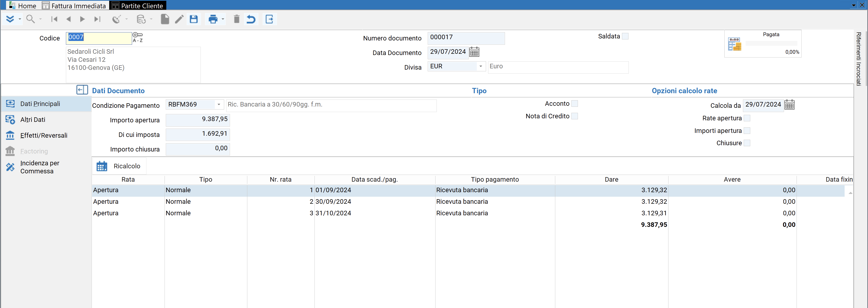
Task: Open Altri Dati section
Action: pos(46,120)
